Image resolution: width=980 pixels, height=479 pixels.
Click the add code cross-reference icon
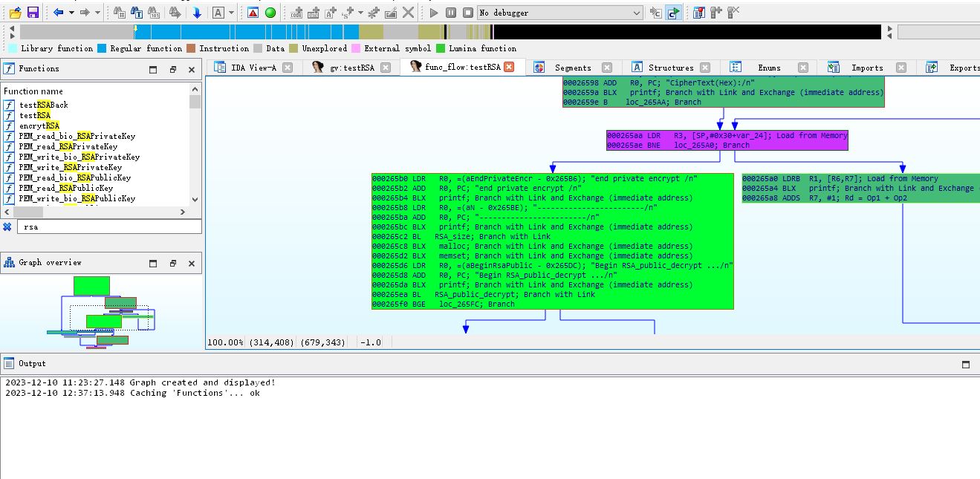pyautogui.click(x=296, y=13)
